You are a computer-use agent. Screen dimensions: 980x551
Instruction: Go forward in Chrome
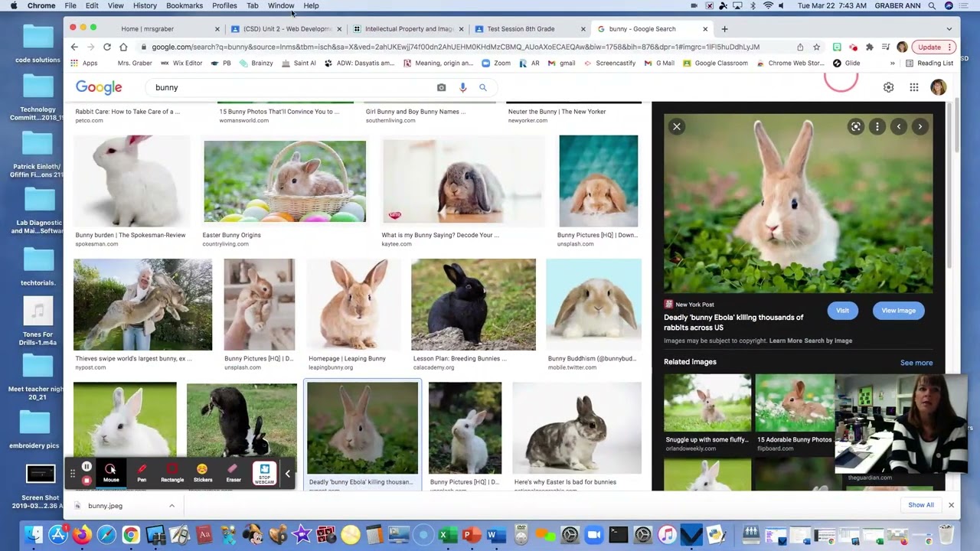(x=90, y=47)
